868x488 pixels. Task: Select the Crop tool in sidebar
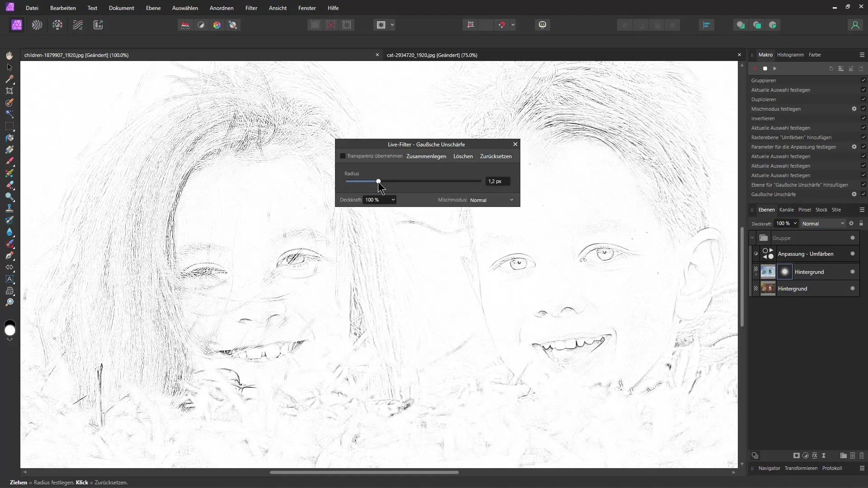[x=9, y=90]
